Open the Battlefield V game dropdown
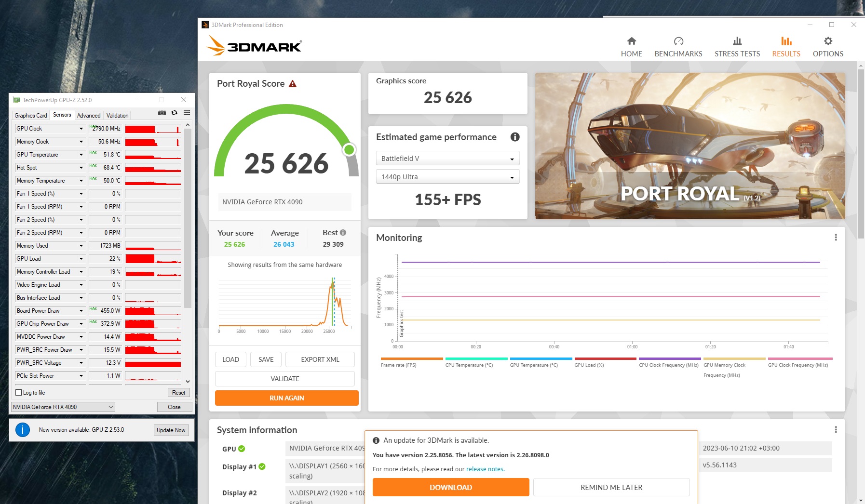The height and width of the screenshot is (504, 865). click(x=447, y=159)
